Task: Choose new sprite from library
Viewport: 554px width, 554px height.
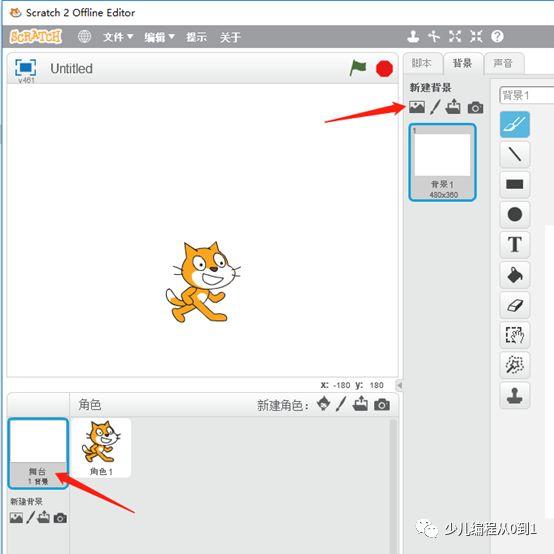Action: [324, 403]
